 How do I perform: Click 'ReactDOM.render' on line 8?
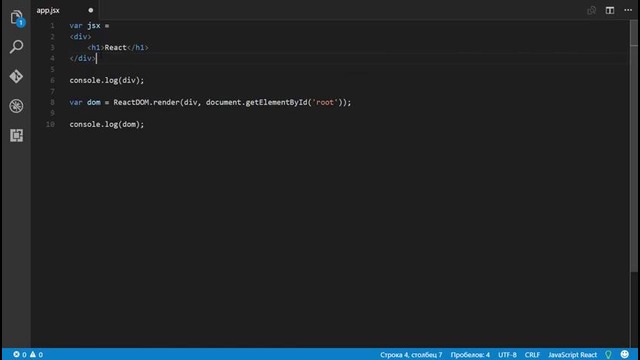click(x=146, y=102)
